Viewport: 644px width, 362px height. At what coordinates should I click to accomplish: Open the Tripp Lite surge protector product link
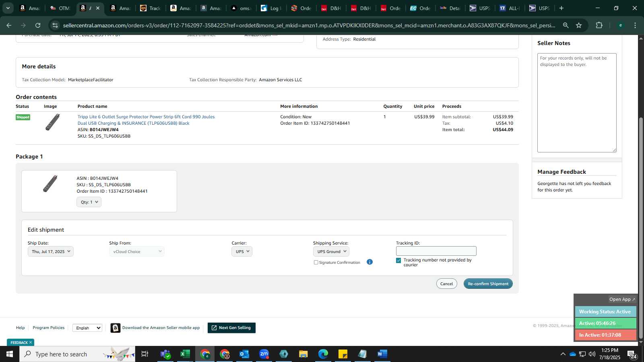pos(146,120)
